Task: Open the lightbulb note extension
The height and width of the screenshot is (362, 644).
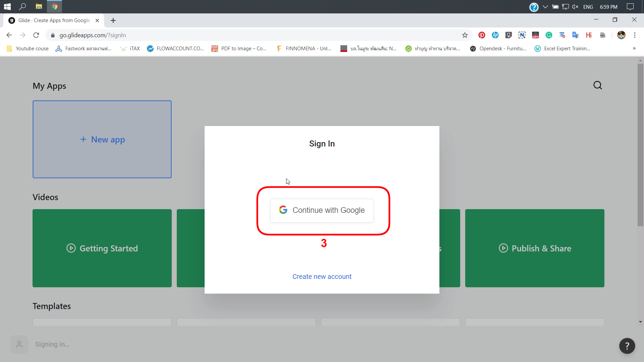Action: tap(508, 35)
